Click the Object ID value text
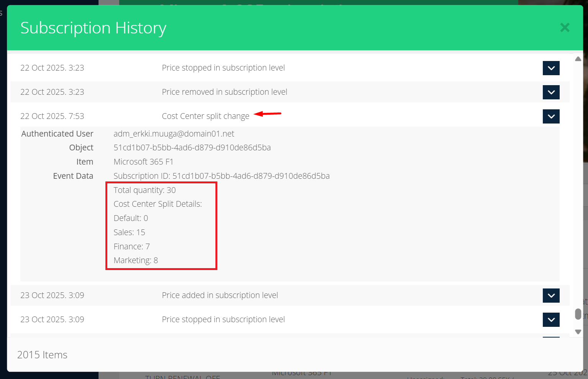This screenshot has width=588, height=379. [x=192, y=148]
